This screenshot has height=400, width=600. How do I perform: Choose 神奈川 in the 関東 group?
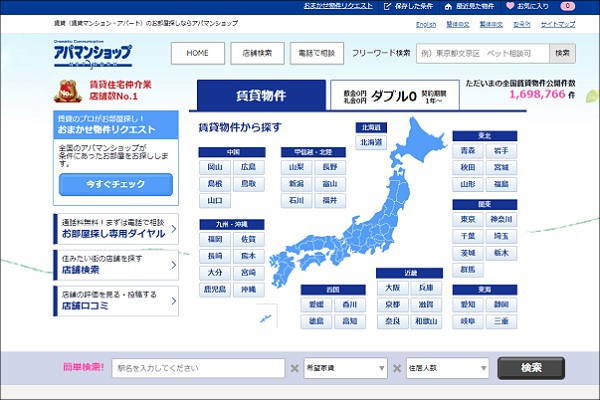coord(501,219)
